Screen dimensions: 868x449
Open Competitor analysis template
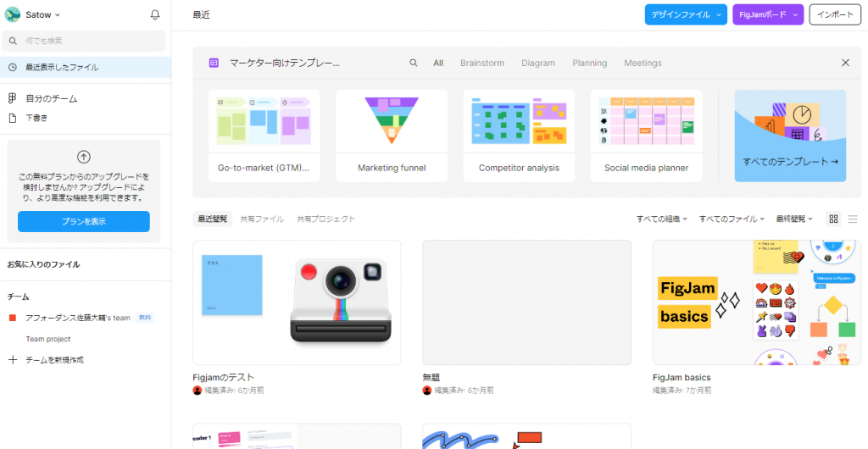pyautogui.click(x=519, y=136)
